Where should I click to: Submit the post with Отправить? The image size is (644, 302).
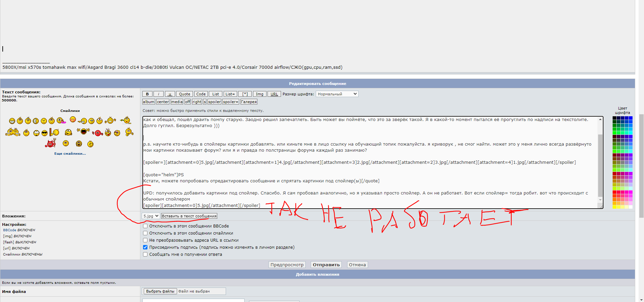(326, 265)
